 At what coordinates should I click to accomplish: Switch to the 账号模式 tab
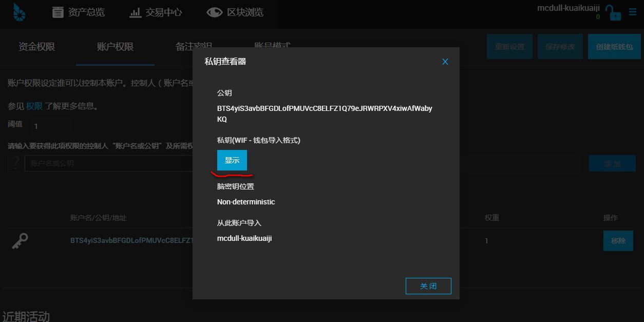pyautogui.click(x=273, y=45)
